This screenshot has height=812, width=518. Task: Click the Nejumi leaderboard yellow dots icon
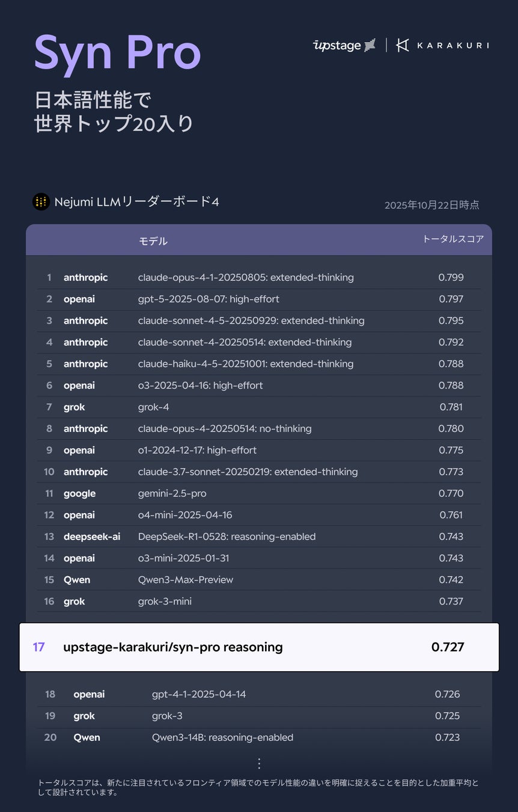coord(41,201)
